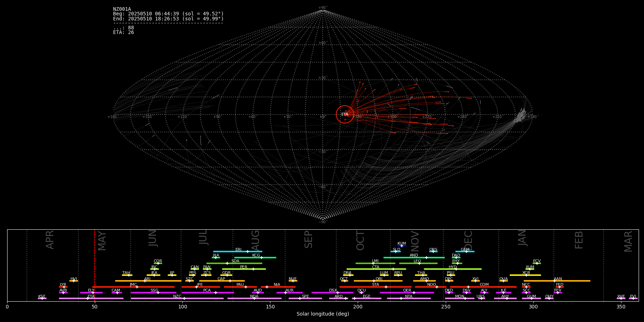Screen dimensions: 644x322
Task: Click the PCA shower label
Action: pos(207,291)
